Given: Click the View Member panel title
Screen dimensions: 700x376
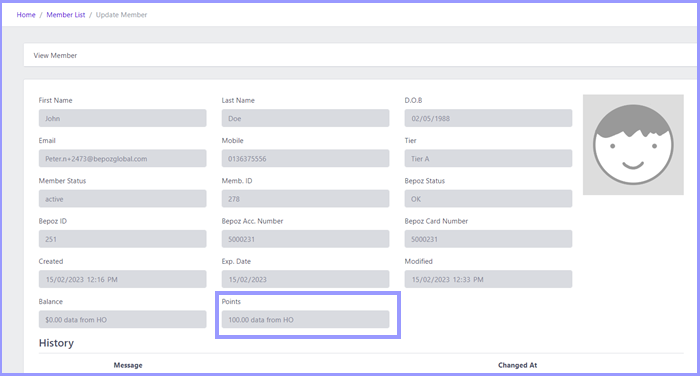Looking at the screenshot, I should click(55, 55).
